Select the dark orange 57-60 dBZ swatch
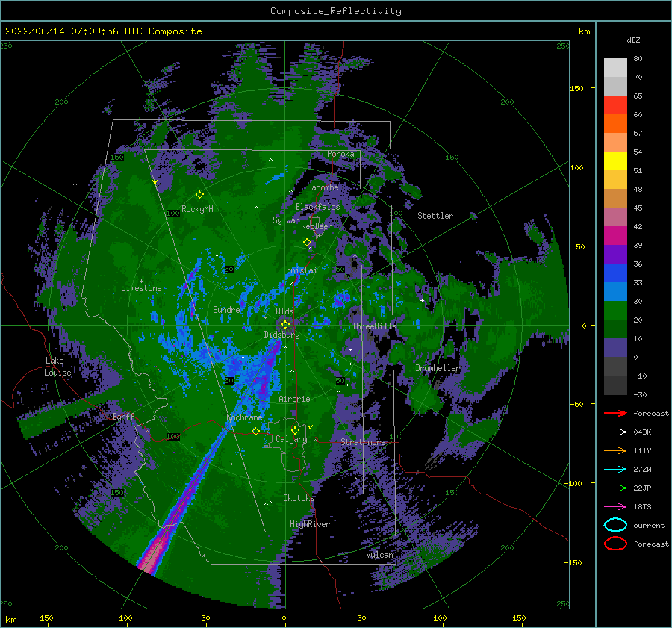Screen dimensions: 672x628 615,124
